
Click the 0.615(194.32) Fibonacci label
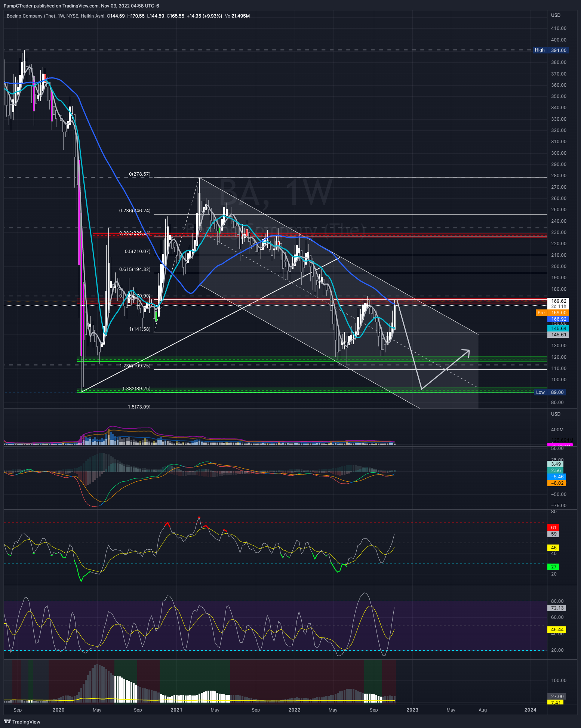[135, 269]
